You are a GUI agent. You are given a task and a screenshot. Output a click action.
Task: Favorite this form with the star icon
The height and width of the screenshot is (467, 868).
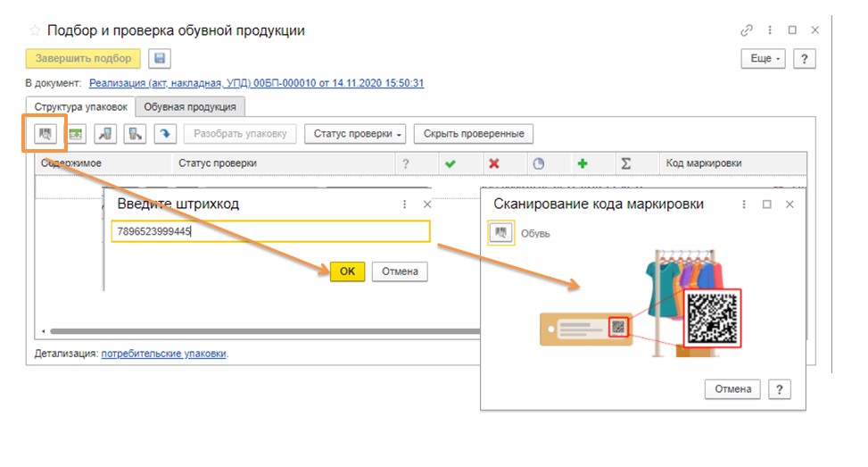point(35,30)
